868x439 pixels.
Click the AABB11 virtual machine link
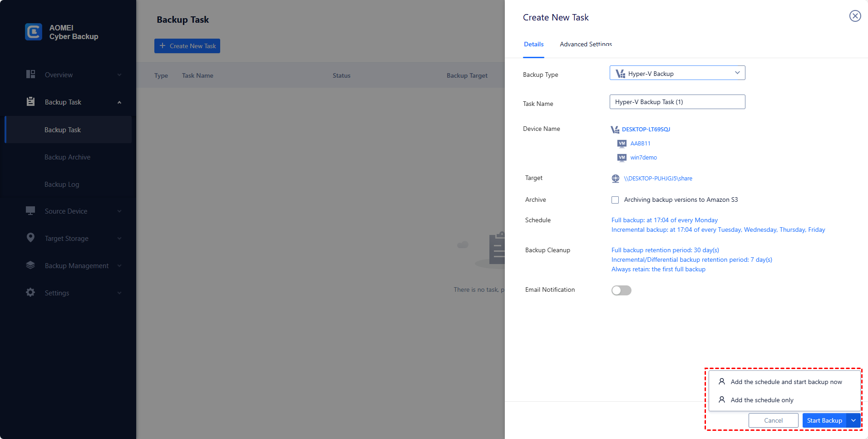(x=640, y=144)
